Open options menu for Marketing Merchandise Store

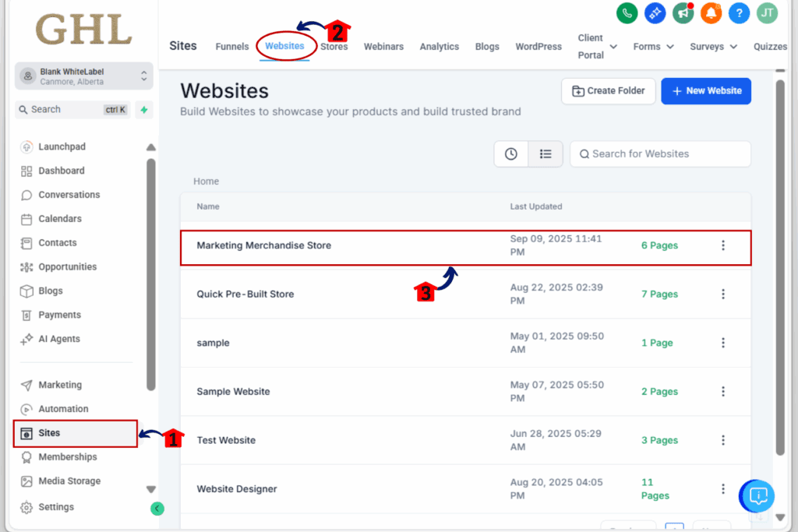(x=722, y=245)
